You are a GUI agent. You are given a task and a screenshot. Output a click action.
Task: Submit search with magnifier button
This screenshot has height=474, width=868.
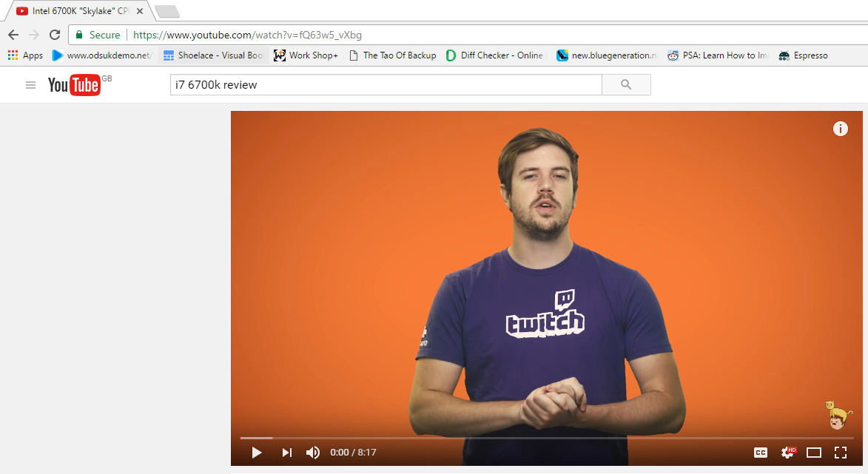point(626,84)
